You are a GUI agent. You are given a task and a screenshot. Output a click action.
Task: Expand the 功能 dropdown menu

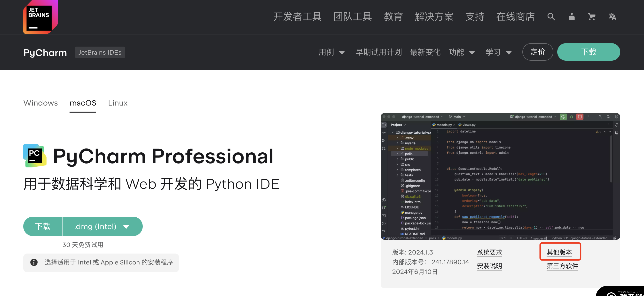[462, 52]
